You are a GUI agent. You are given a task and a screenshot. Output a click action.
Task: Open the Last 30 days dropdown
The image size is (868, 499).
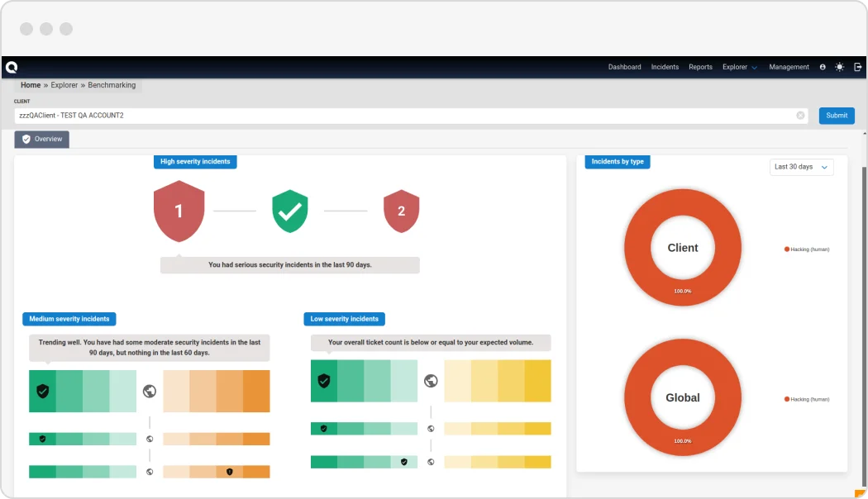(x=801, y=167)
